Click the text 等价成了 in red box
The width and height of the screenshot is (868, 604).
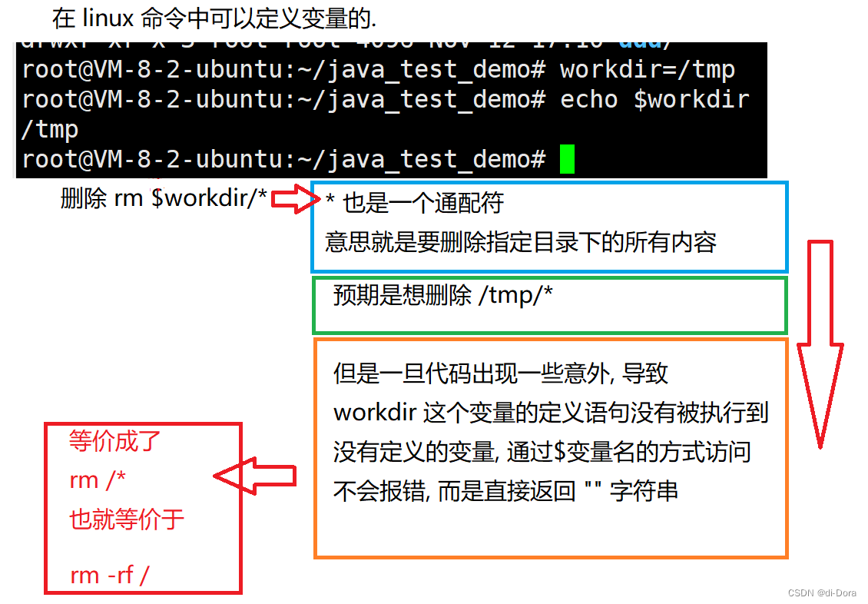(x=115, y=441)
